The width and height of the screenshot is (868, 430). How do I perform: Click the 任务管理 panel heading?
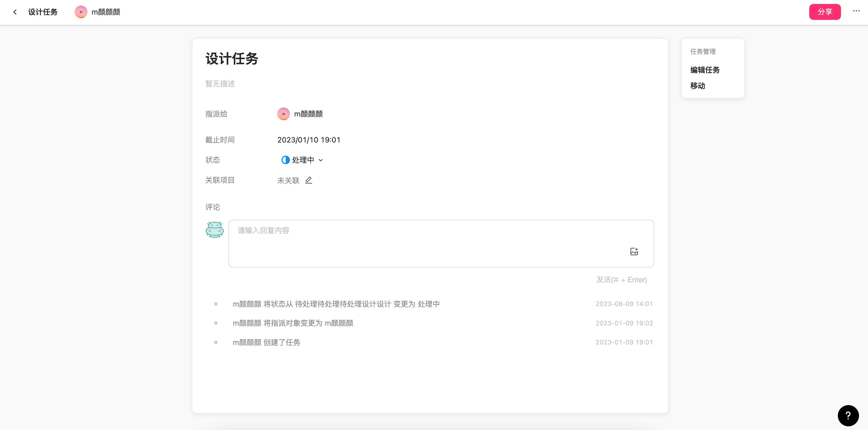[x=703, y=52]
